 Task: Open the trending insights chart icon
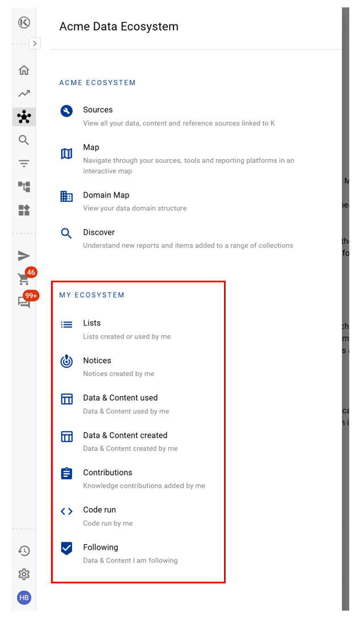(24, 94)
